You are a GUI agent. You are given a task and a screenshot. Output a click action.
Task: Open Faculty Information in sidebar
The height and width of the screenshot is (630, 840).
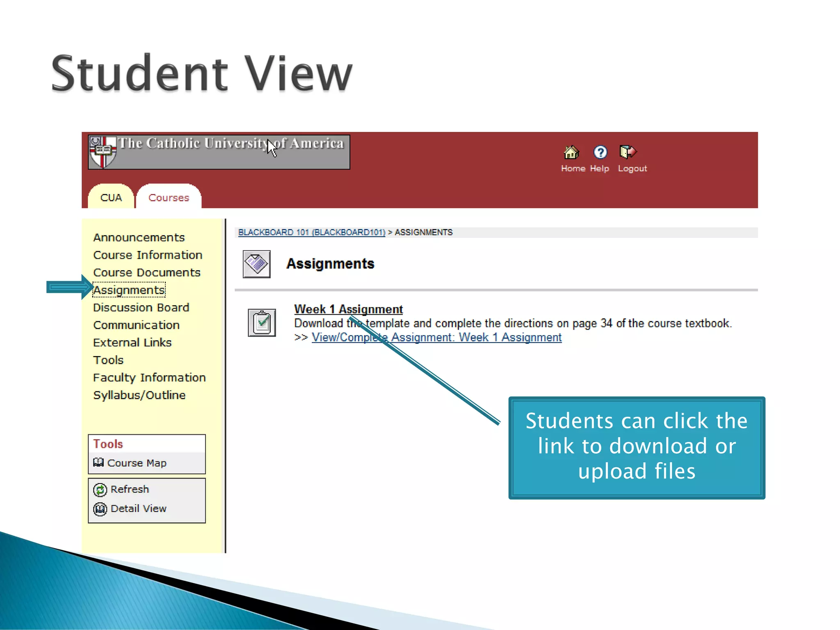(x=149, y=378)
